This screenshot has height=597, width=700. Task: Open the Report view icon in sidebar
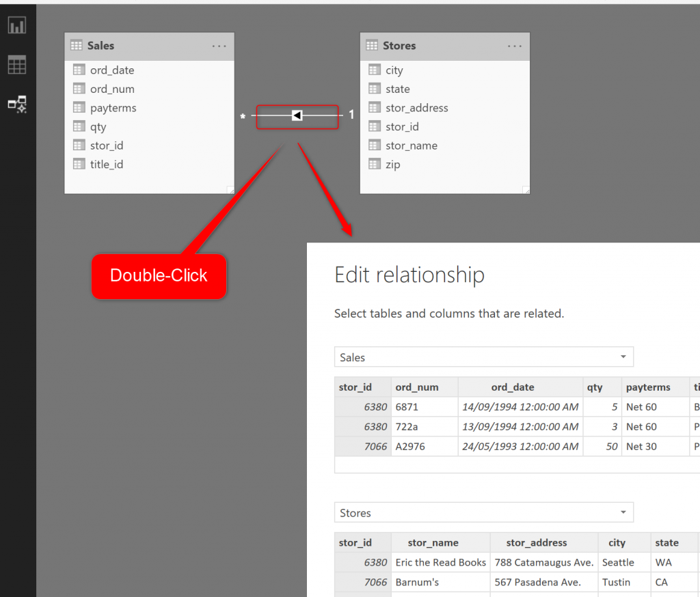(17, 26)
